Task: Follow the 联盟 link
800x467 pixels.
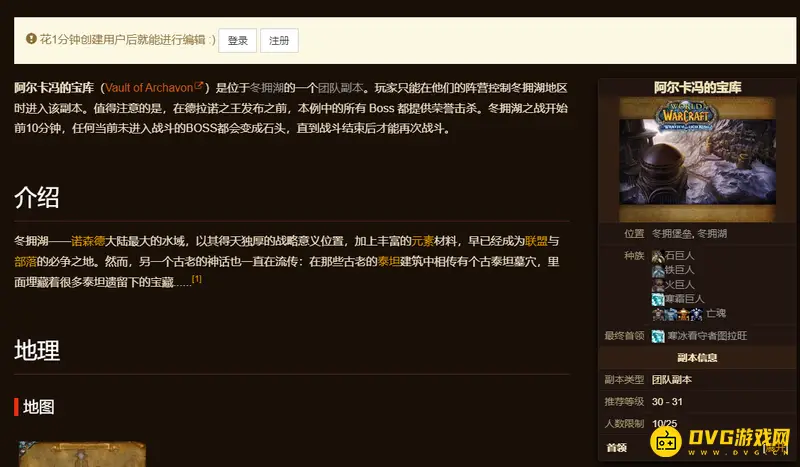Action: (x=536, y=241)
